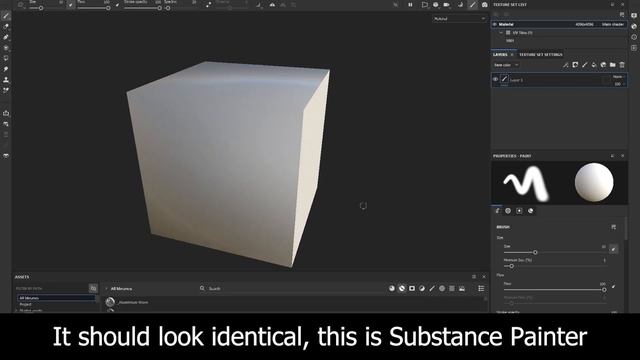Adjust the Flow slider in Properties panel

[555, 290]
